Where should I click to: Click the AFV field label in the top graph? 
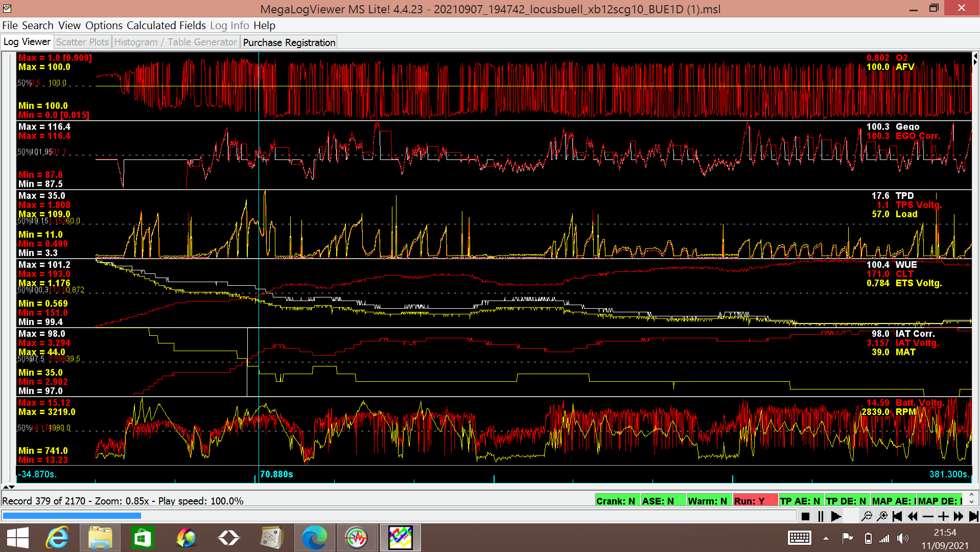point(904,67)
